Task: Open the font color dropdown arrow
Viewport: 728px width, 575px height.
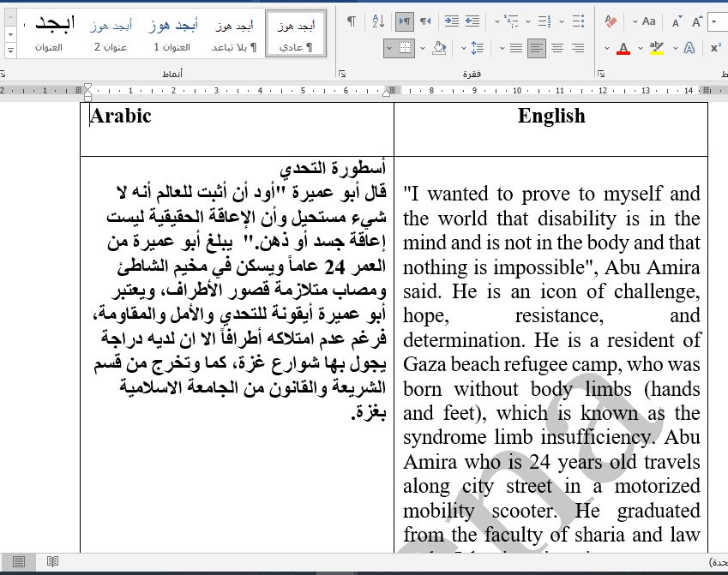Action: 607,48
